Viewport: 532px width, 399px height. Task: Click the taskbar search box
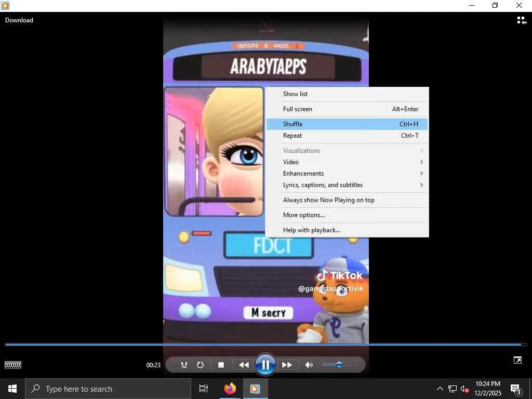(108, 389)
